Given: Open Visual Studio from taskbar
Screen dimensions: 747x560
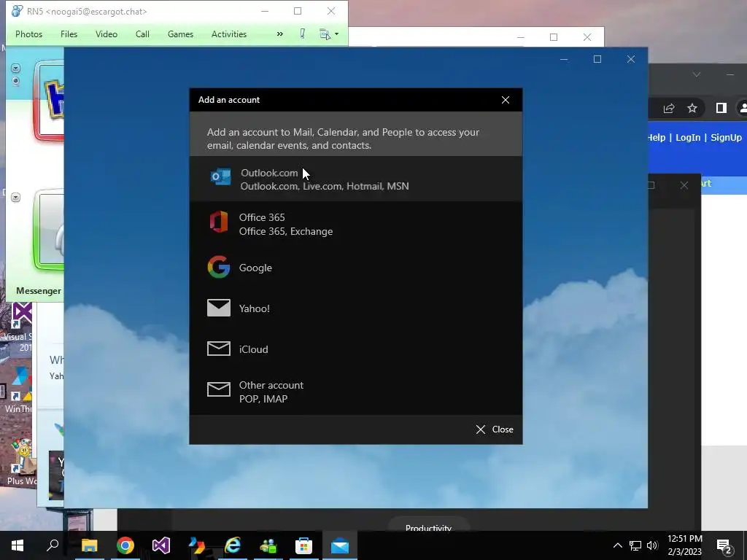Looking at the screenshot, I should (x=161, y=545).
